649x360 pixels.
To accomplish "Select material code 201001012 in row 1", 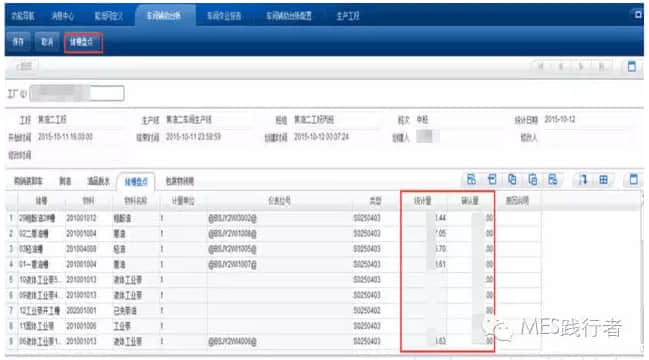I will 82,218.
